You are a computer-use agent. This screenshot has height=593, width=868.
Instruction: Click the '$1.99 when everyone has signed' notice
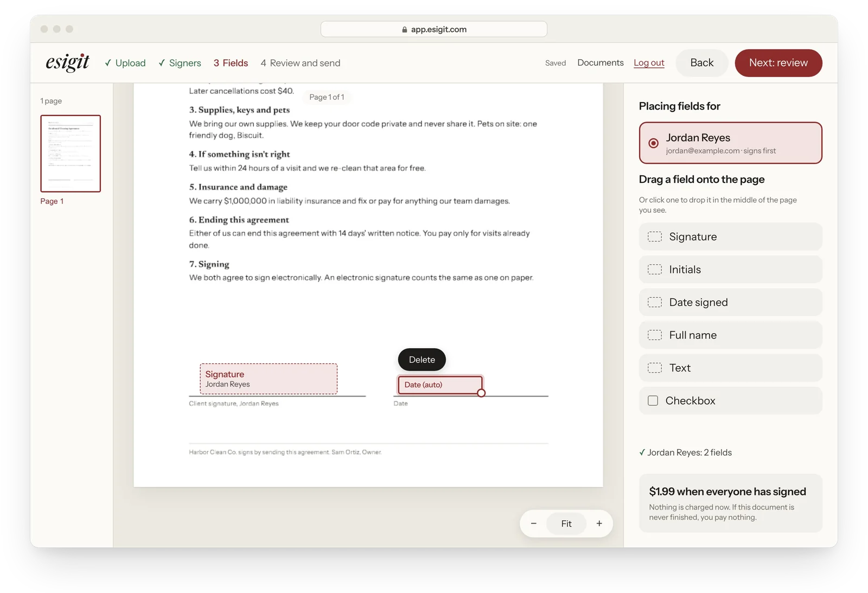[x=730, y=503]
